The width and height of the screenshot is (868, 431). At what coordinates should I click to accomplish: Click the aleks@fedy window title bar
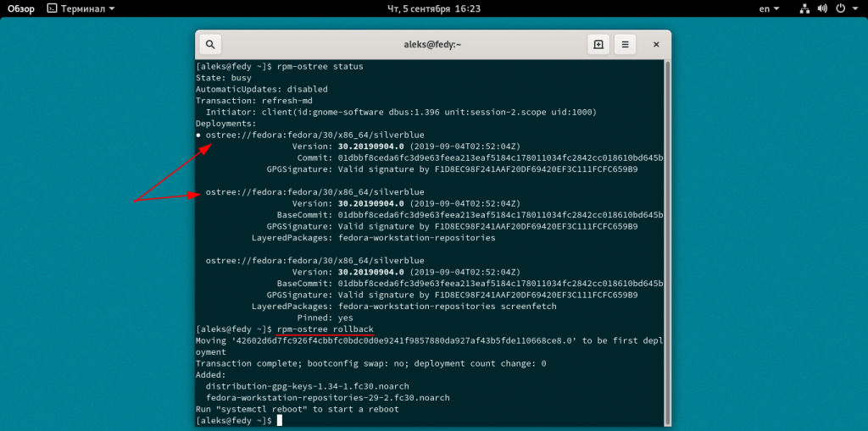point(432,45)
